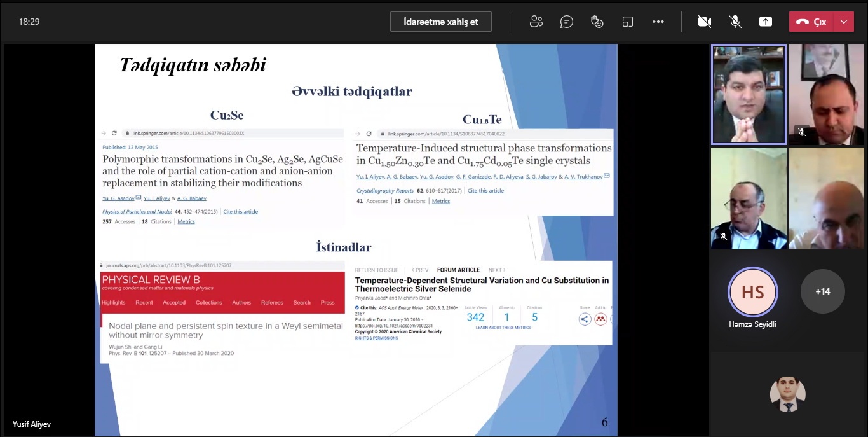Open the participants panel icon
Image resolution: width=868 pixels, height=437 pixels.
tap(536, 22)
